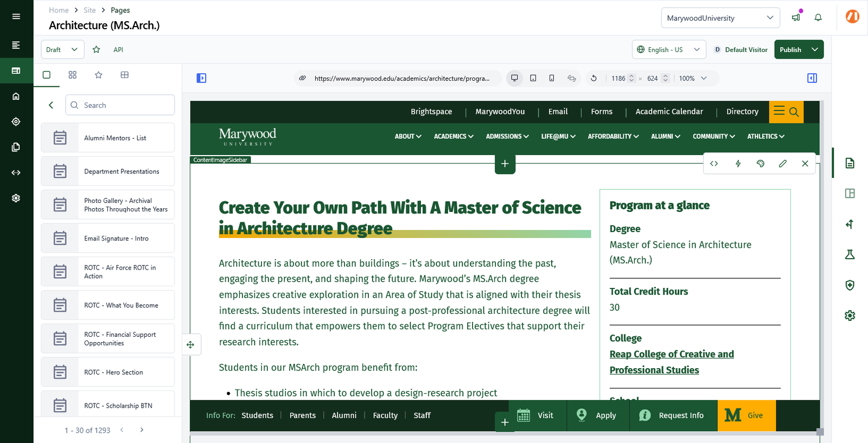Select the desktop preview device

point(514,78)
